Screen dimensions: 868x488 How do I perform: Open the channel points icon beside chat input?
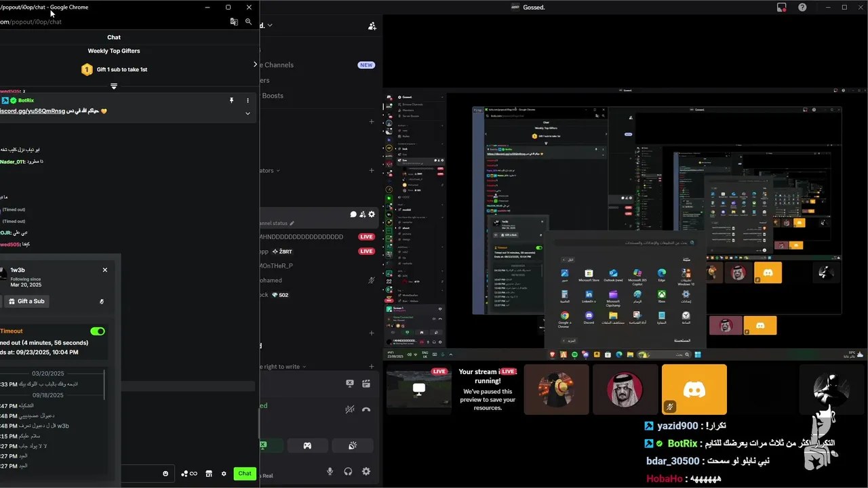[189, 474]
